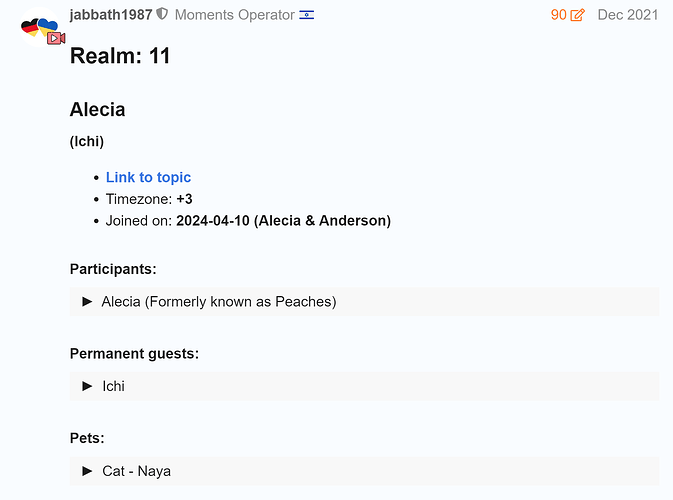673x500 pixels.
Task: Click the Realm: 11 heading
Action: [x=120, y=56]
